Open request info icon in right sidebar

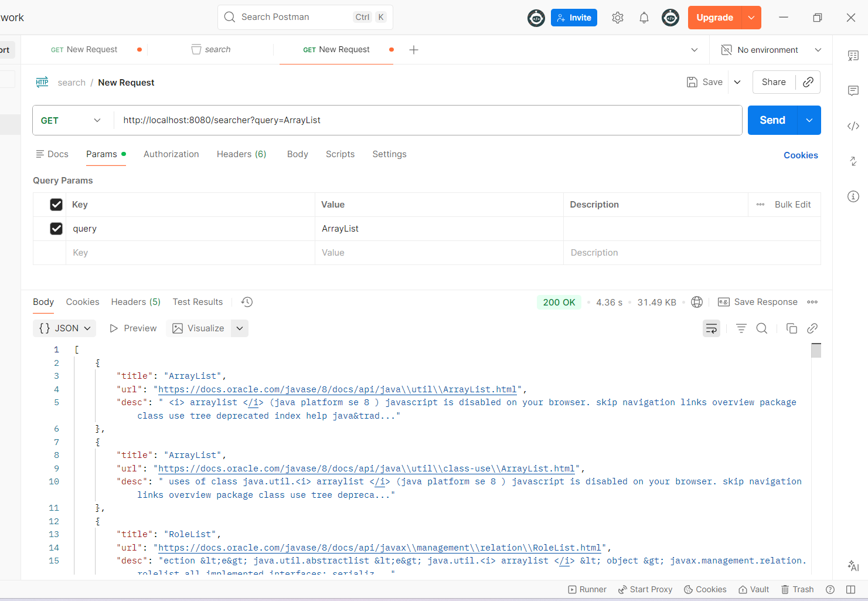click(x=853, y=196)
